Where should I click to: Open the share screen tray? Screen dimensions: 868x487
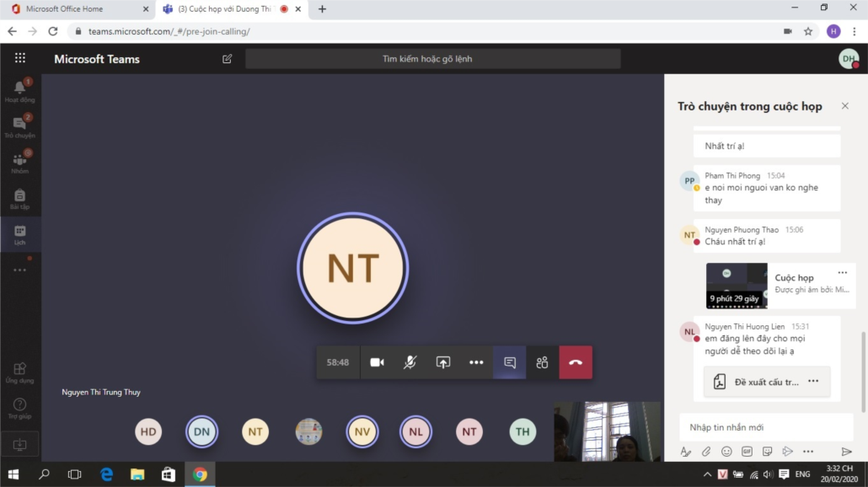(443, 362)
